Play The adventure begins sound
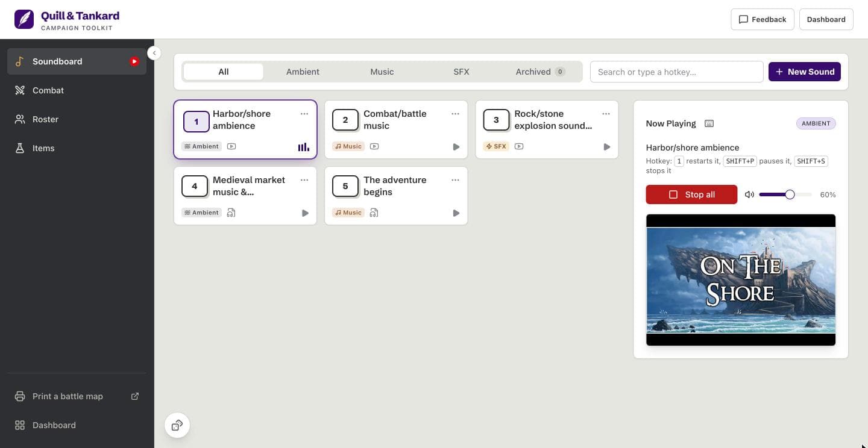The height and width of the screenshot is (448, 868). (456, 213)
